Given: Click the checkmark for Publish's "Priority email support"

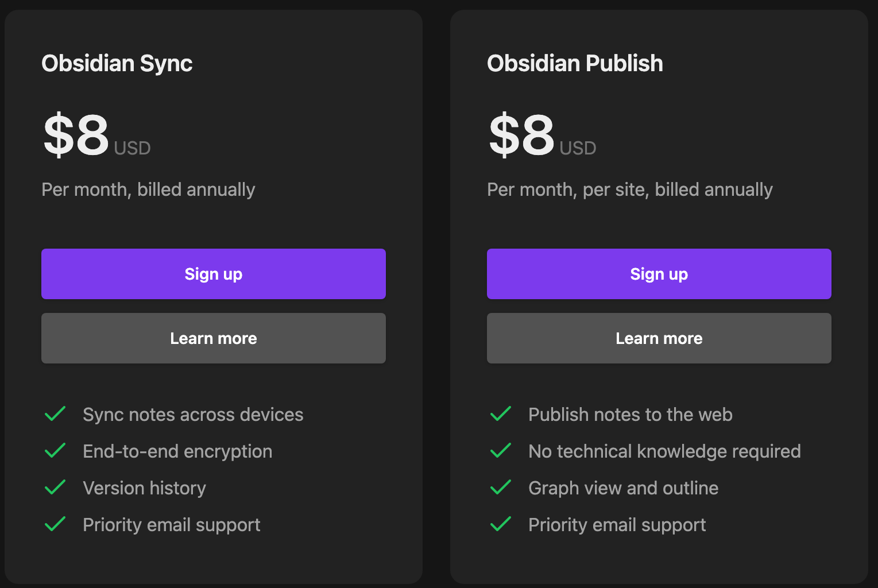Looking at the screenshot, I should click(x=501, y=524).
